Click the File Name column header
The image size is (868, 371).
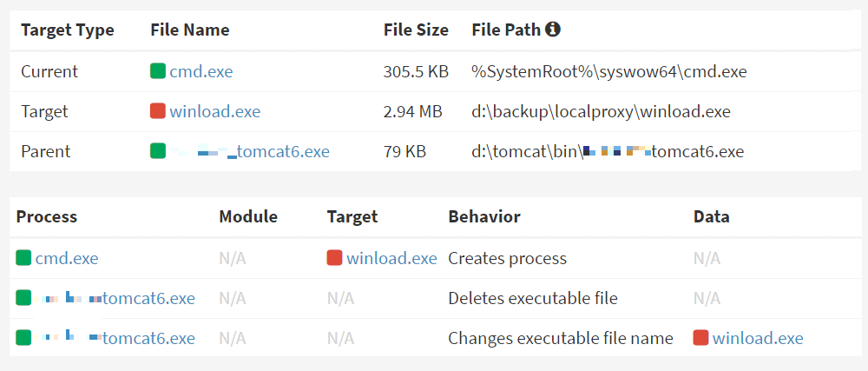pyautogui.click(x=189, y=30)
